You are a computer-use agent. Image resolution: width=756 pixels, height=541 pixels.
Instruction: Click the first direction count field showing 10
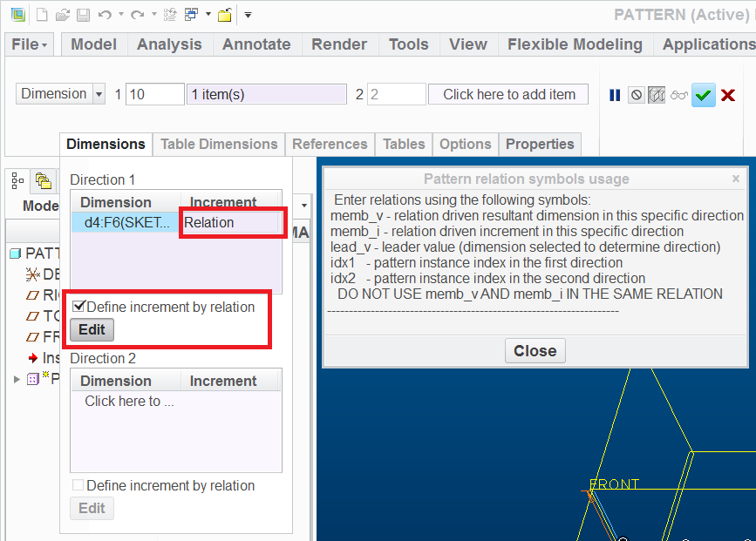coord(154,94)
